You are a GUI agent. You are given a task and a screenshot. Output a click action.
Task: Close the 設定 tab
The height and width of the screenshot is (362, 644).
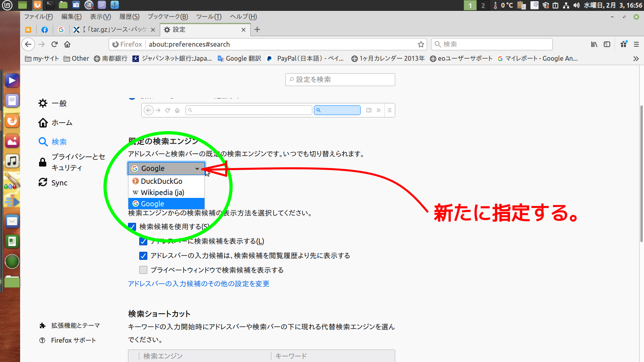(x=244, y=30)
